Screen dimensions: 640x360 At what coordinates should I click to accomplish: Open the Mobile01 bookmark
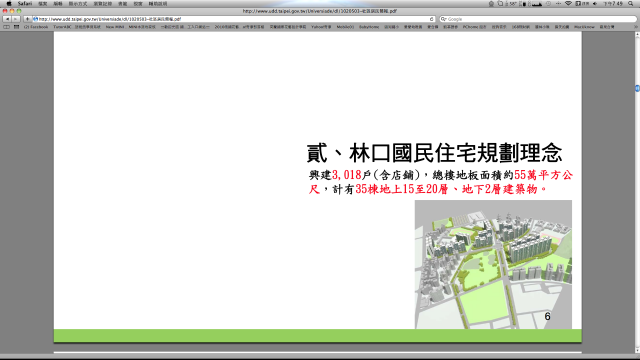(345, 27)
